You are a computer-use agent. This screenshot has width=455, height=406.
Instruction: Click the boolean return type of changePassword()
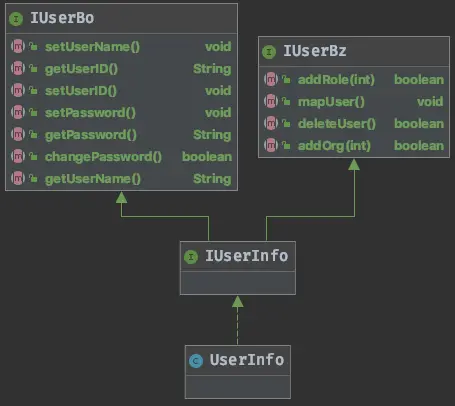[x=207, y=157]
